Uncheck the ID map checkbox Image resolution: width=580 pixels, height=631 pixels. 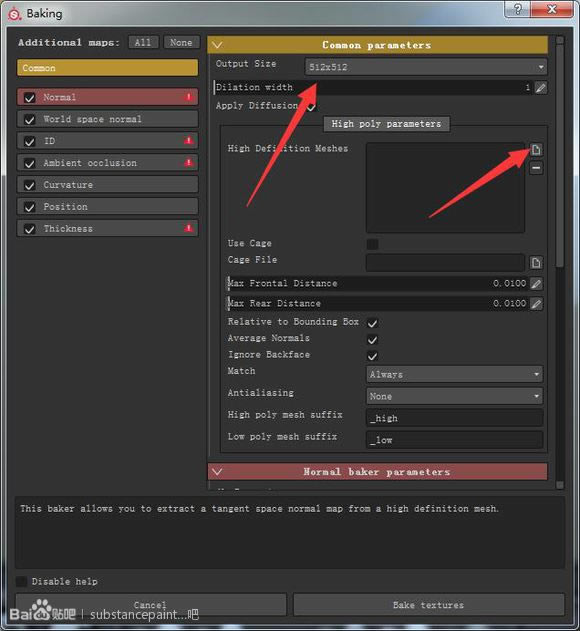coord(29,141)
